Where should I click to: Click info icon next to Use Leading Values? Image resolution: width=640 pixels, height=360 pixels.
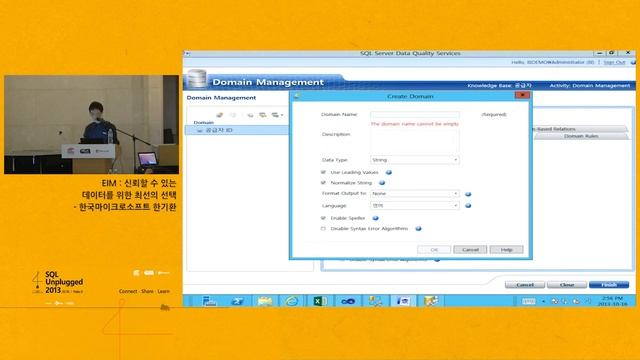pos(389,172)
